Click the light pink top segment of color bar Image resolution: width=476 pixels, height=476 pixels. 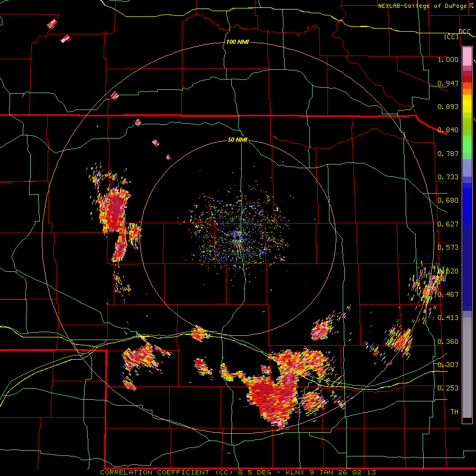coord(467,56)
